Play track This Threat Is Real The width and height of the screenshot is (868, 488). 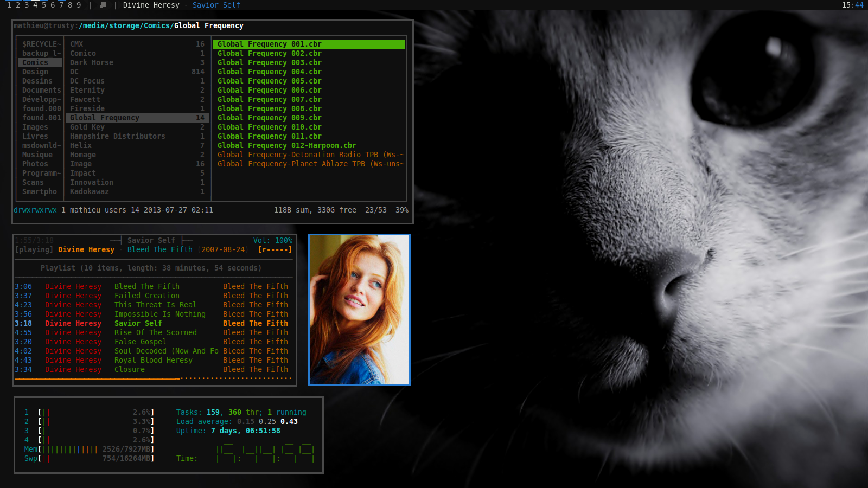tap(152, 305)
